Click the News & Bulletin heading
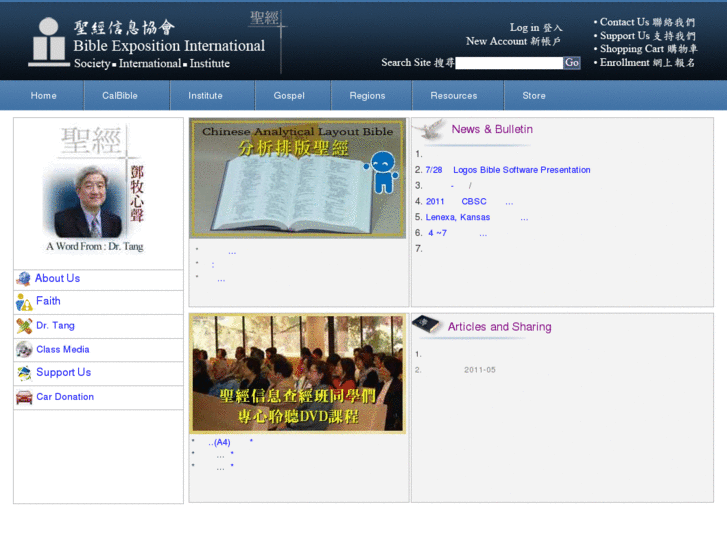 492,129
